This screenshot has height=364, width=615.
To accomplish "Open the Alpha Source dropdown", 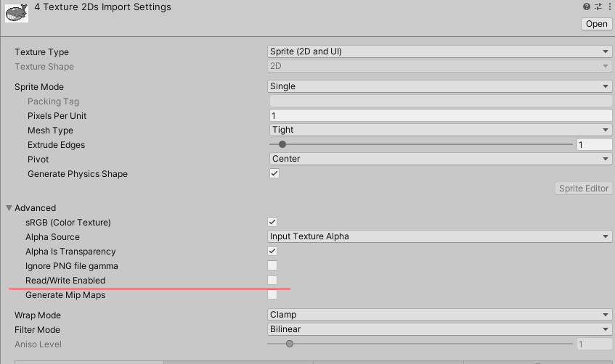I will pos(440,236).
